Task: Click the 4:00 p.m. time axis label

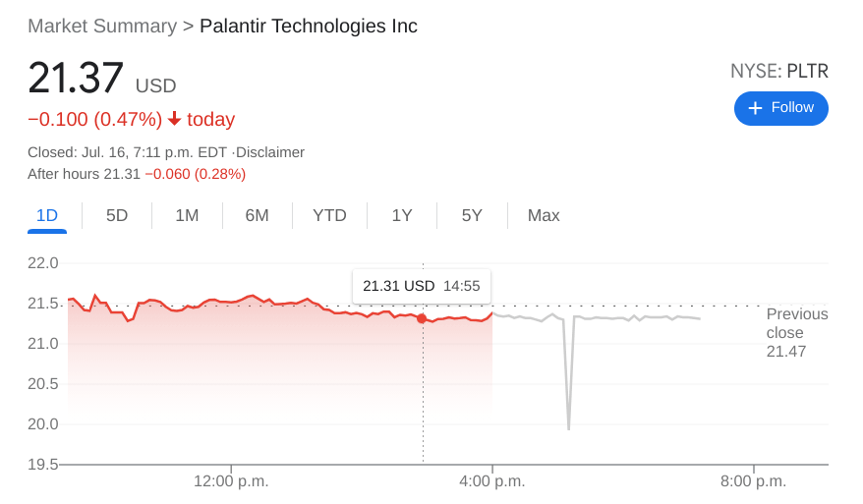Action: coord(492,481)
